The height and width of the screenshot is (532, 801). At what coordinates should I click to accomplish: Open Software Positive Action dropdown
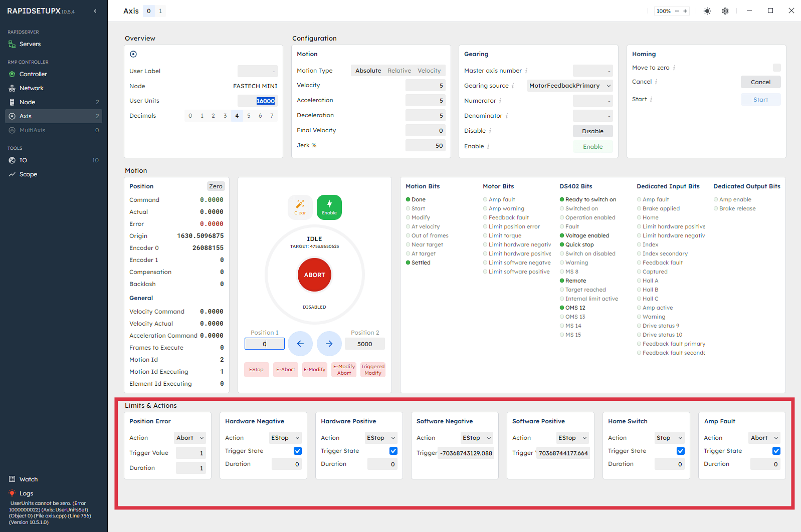(573, 438)
